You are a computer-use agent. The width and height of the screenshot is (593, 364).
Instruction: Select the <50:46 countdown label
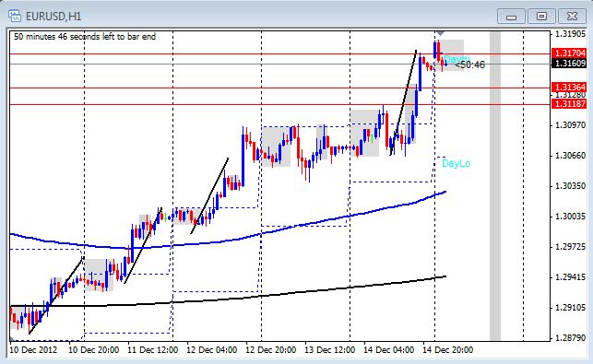tap(469, 65)
